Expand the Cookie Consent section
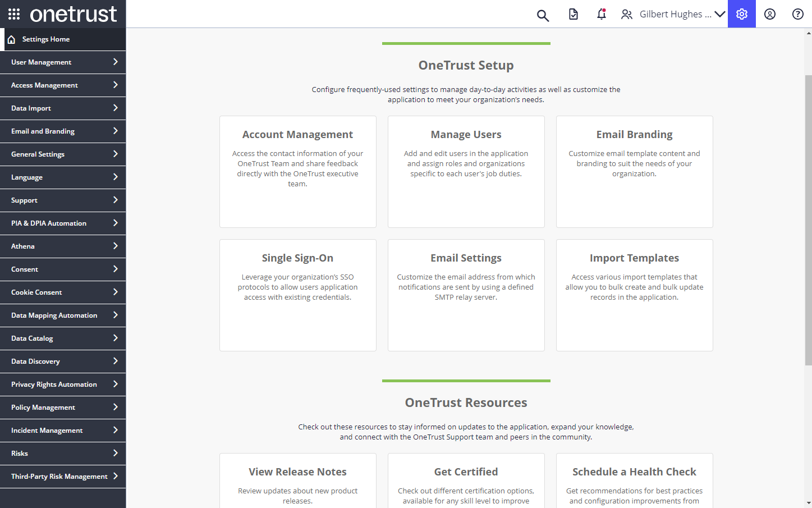The width and height of the screenshot is (812, 508). pos(63,292)
